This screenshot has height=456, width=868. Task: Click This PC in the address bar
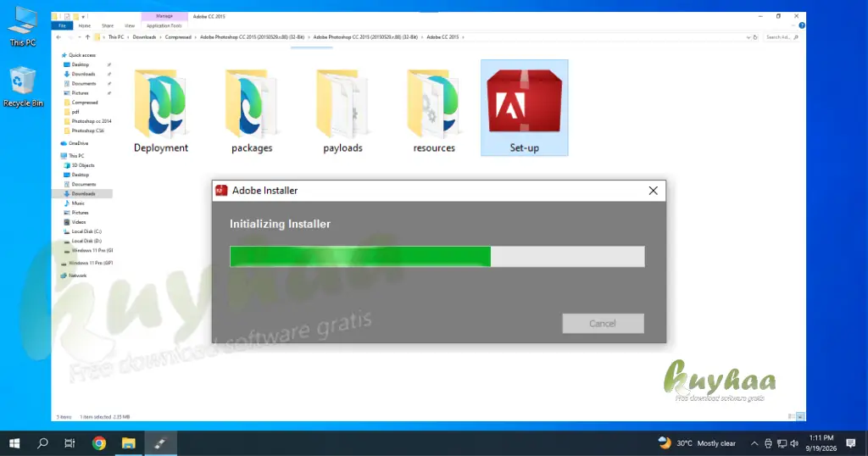pos(115,37)
